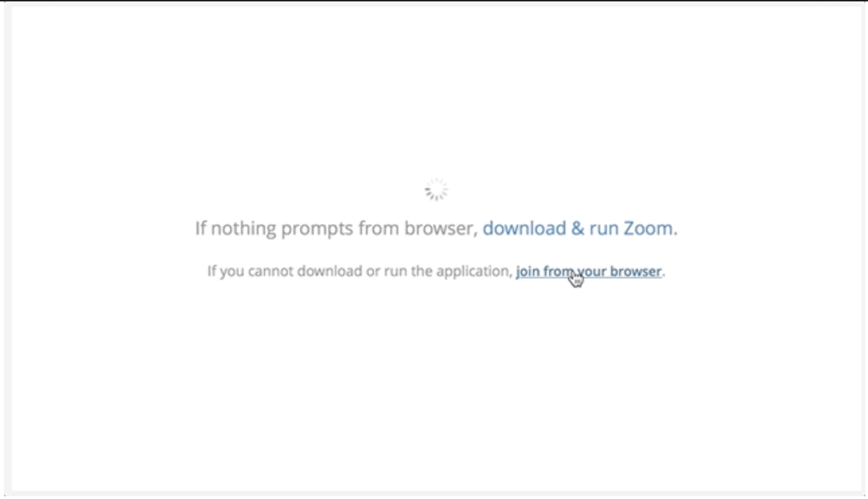Image resolution: width=868 pixels, height=499 pixels.
Task: Follow the "join from your browser" link
Action: pos(589,272)
